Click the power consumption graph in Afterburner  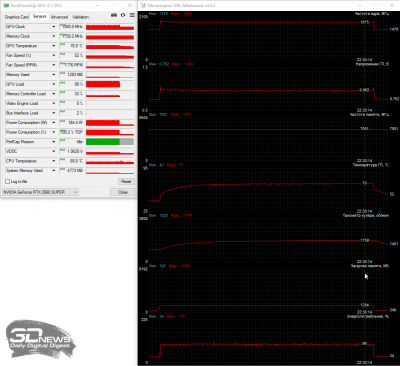[x=269, y=340]
